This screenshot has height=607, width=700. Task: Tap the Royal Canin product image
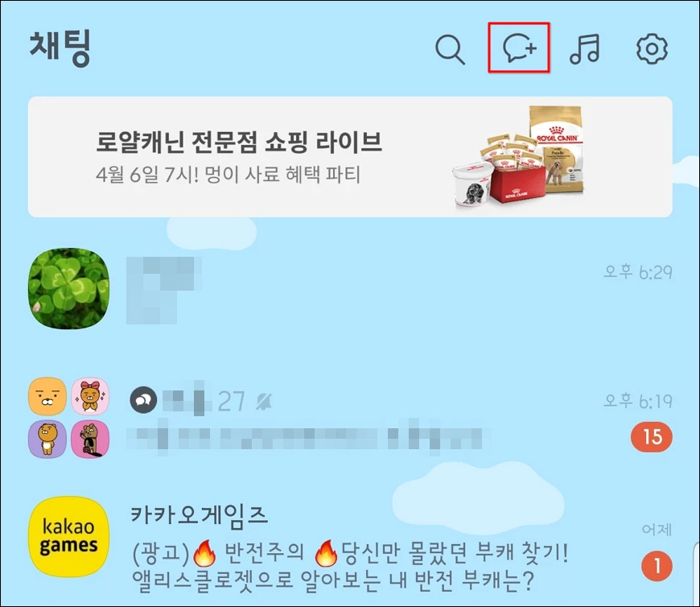click(x=518, y=157)
